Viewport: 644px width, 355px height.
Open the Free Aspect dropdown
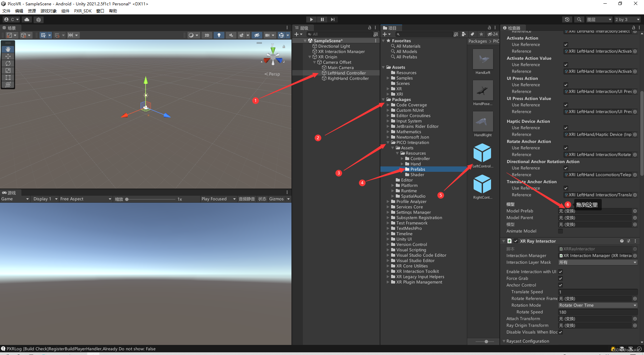pyautogui.click(x=86, y=199)
